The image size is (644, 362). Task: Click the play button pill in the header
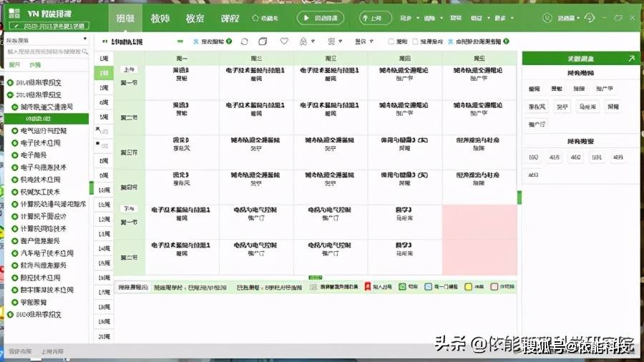[x=321, y=18]
